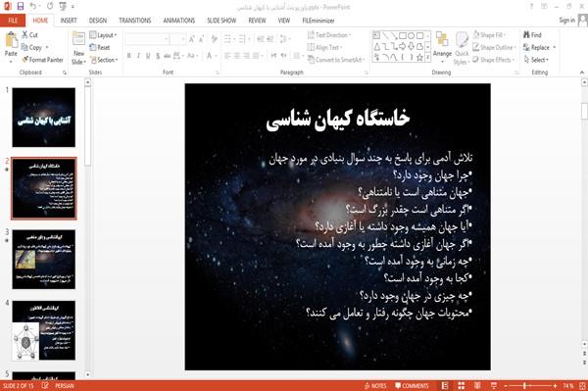
Task: Toggle Bold formatting
Action: pyautogui.click(x=129, y=56)
